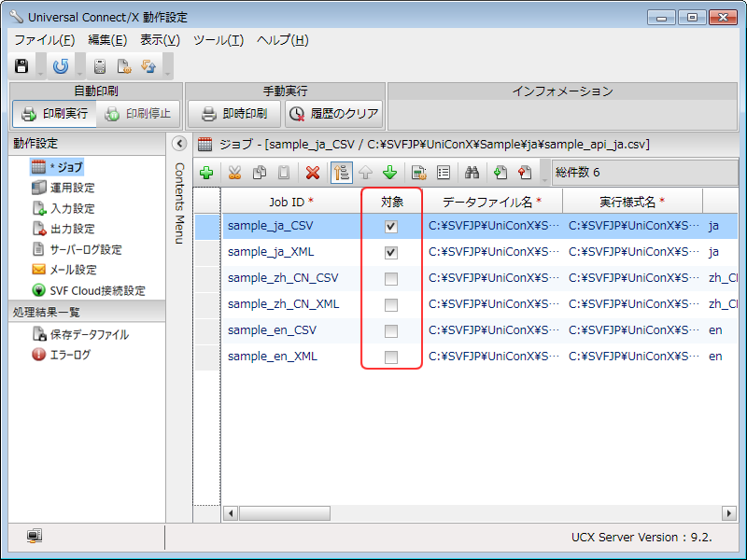Open the 編集(E) menu
This screenshot has height=560, width=747.
click(x=107, y=40)
